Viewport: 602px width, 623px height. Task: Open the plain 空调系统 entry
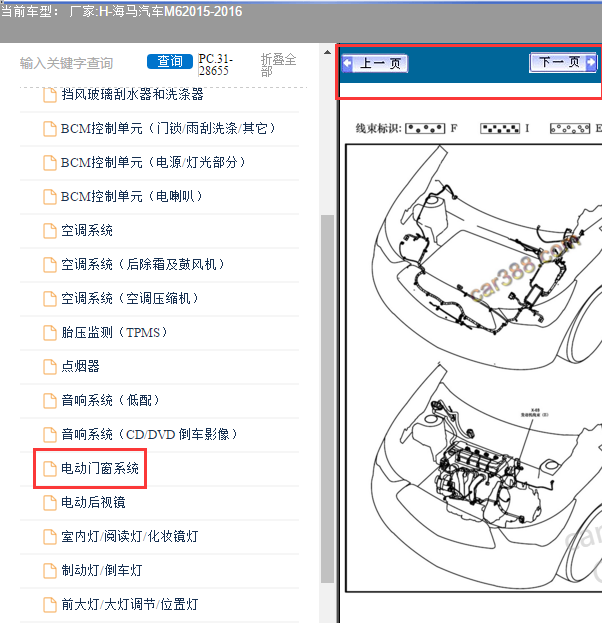click(87, 230)
